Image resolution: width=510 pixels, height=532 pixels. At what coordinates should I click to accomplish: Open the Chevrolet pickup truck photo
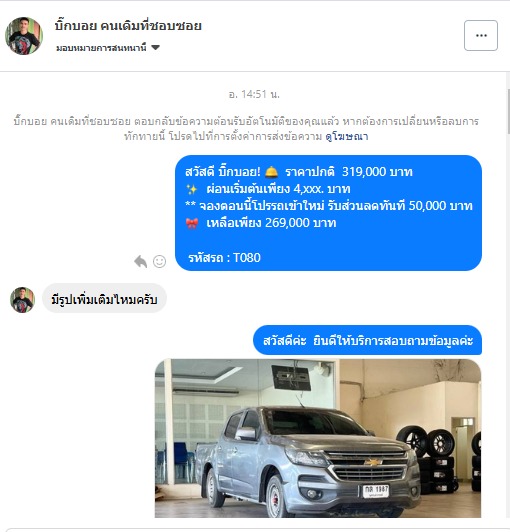tap(318, 438)
